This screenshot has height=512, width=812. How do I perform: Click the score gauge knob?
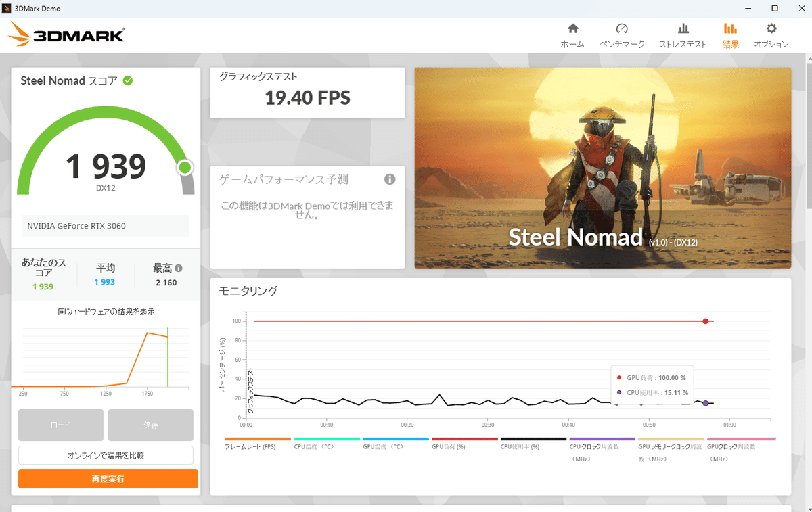[185, 168]
